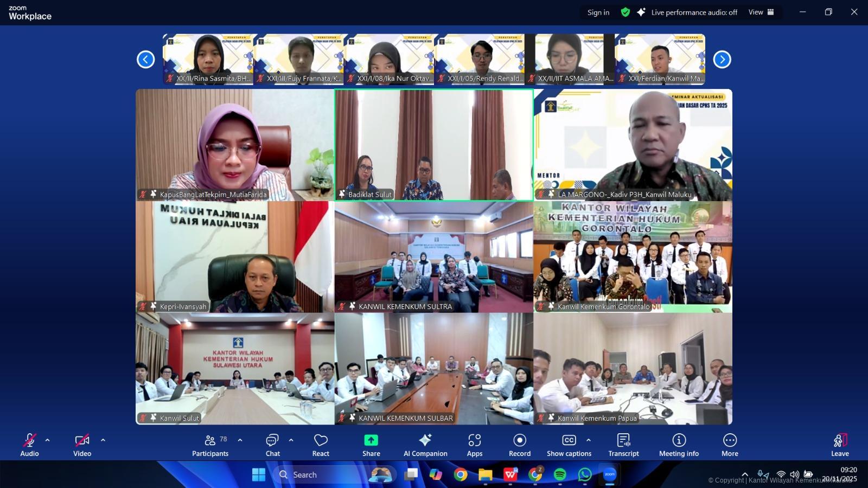Open the Transcript panel
Image resolution: width=868 pixels, height=488 pixels.
coord(623,445)
